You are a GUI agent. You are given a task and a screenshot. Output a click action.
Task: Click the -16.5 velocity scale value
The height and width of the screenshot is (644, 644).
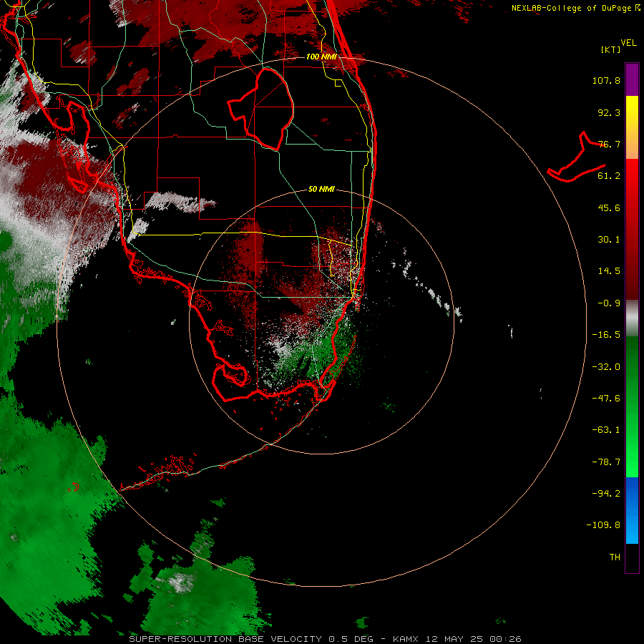[x=606, y=335]
